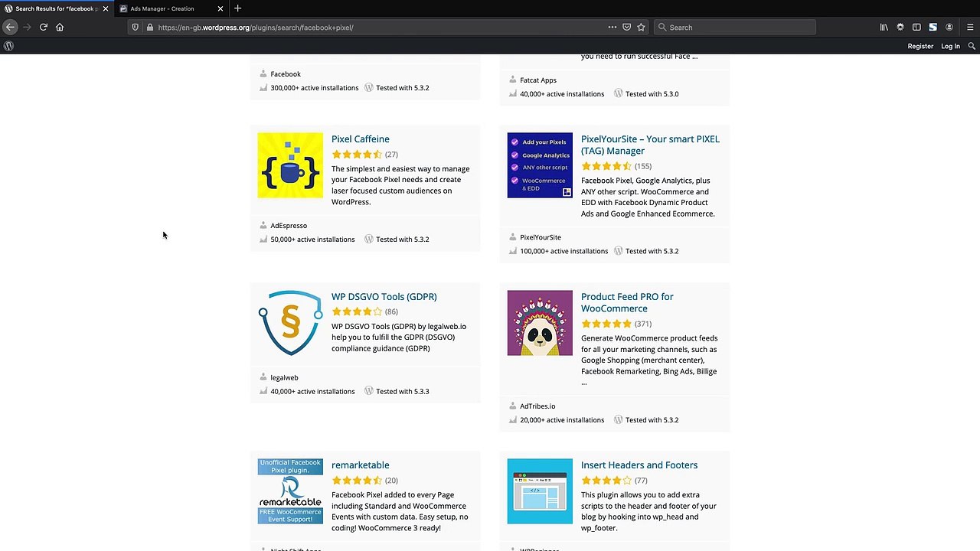980x551 pixels.
Task: Click the remarketable plugin thumbnail
Action: click(290, 491)
